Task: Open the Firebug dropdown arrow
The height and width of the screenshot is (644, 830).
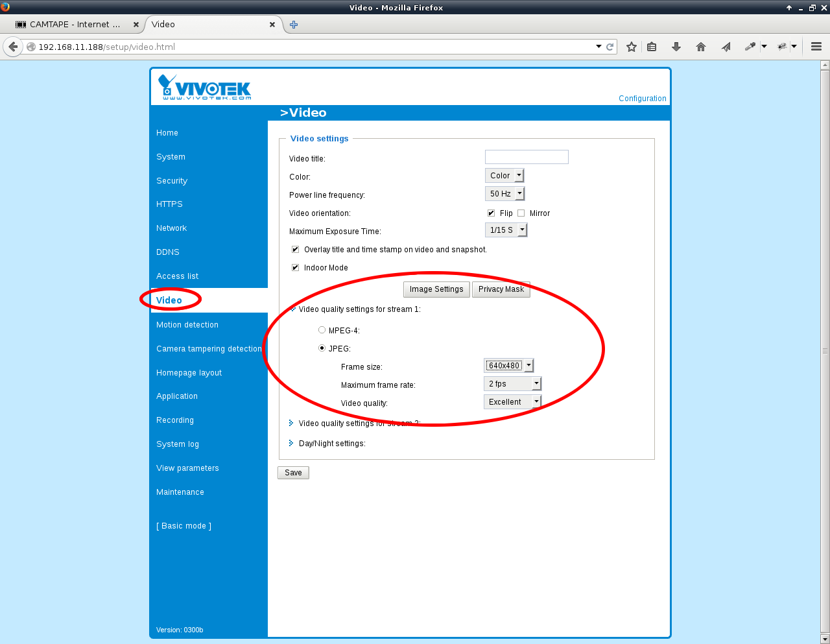Action: tap(794, 47)
